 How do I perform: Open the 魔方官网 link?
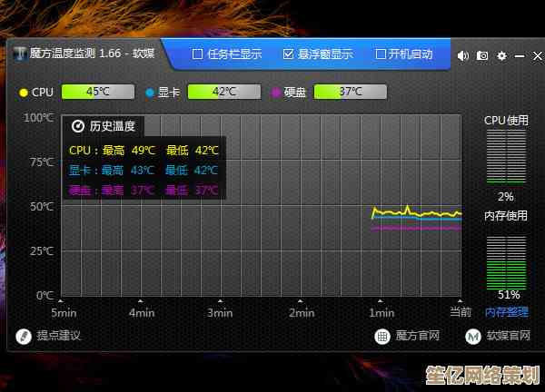tap(418, 336)
